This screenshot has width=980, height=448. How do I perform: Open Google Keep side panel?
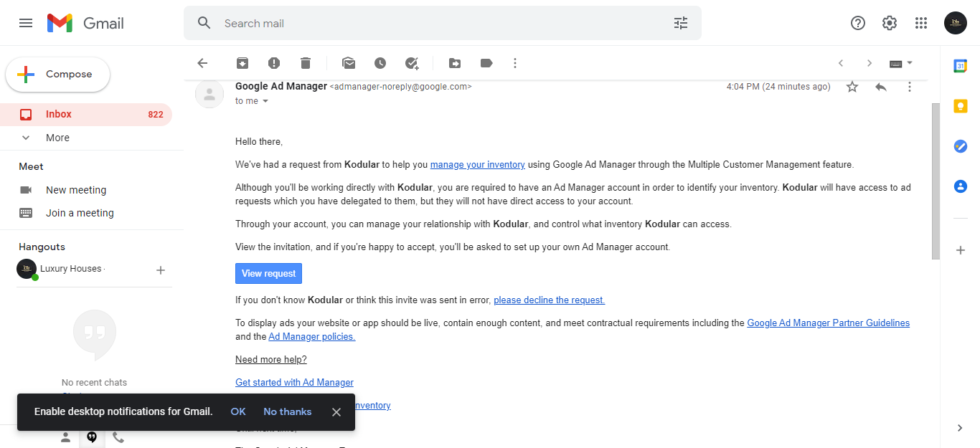tap(961, 106)
